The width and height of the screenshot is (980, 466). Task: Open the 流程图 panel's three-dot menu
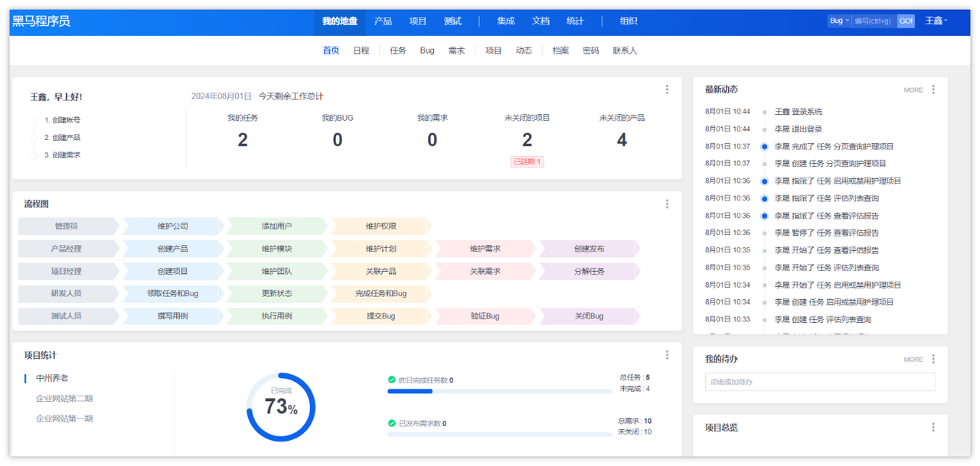(667, 204)
